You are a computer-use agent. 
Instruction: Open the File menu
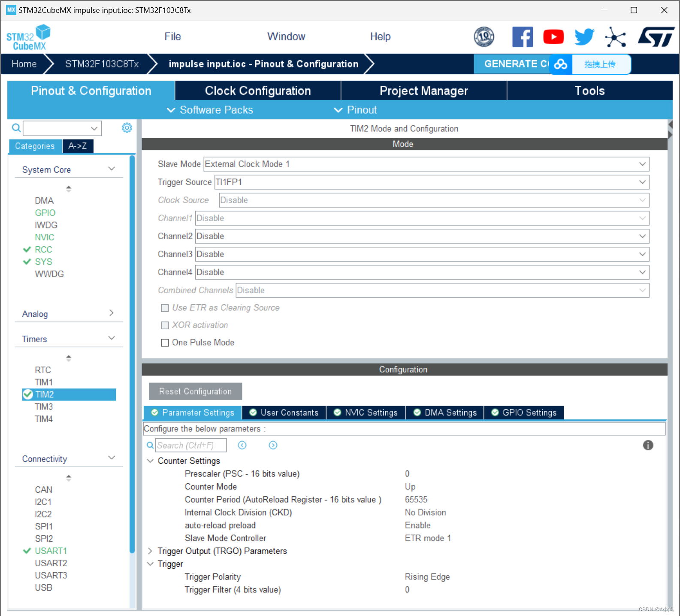tap(172, 36)
